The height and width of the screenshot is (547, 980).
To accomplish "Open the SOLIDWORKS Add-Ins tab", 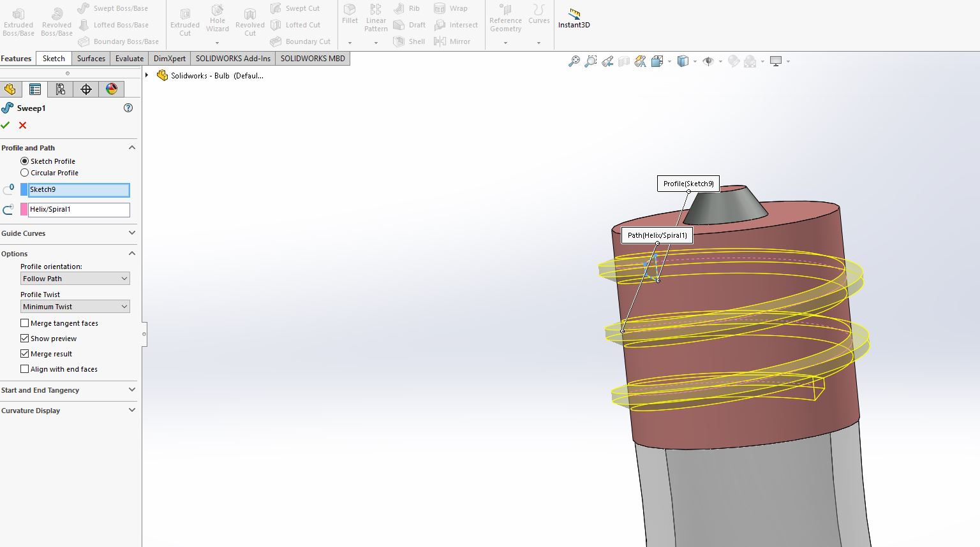I will click(232, 58).
